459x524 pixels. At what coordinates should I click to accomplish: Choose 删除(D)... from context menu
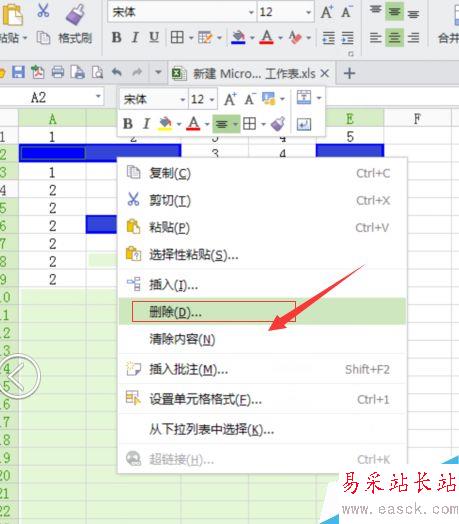(263, 312)
